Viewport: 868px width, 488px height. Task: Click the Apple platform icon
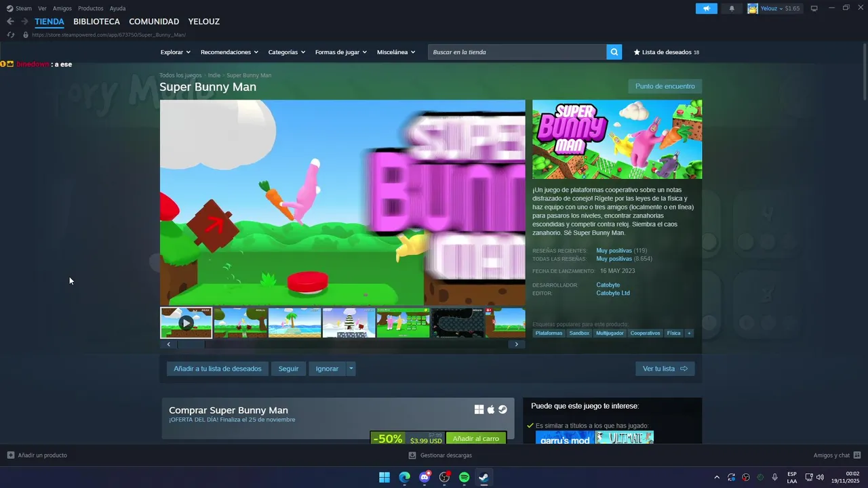tap(491, 409)
